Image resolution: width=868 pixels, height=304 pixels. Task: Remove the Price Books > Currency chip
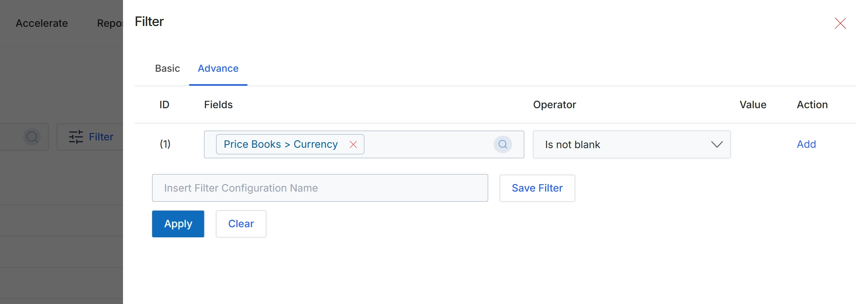click(x=353, y=145)
